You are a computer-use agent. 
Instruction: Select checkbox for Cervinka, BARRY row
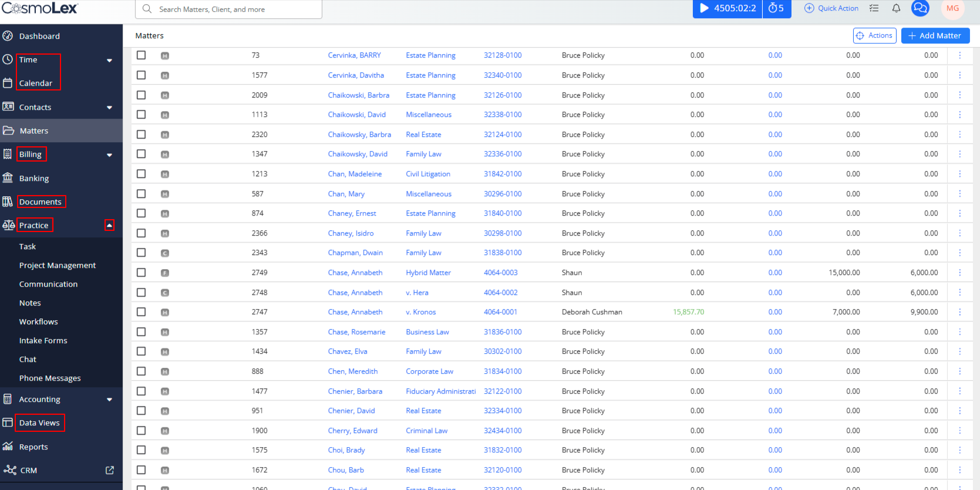click(x=141, y=55)
